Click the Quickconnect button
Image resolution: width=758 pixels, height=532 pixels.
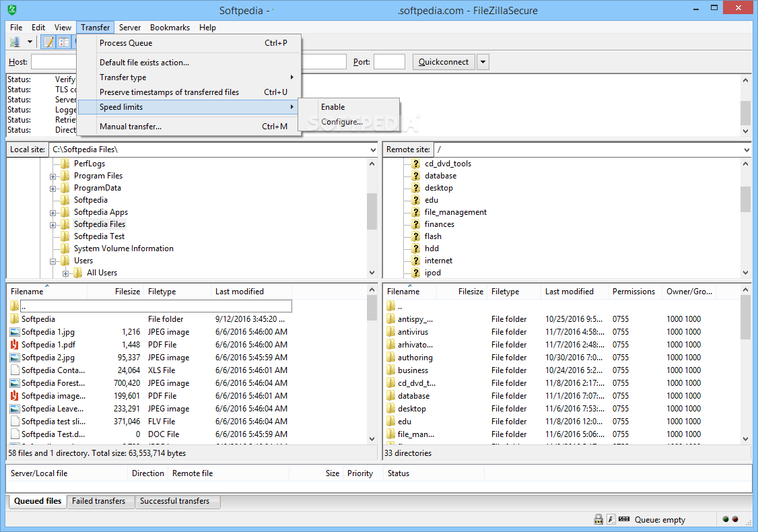coord(444,62)
